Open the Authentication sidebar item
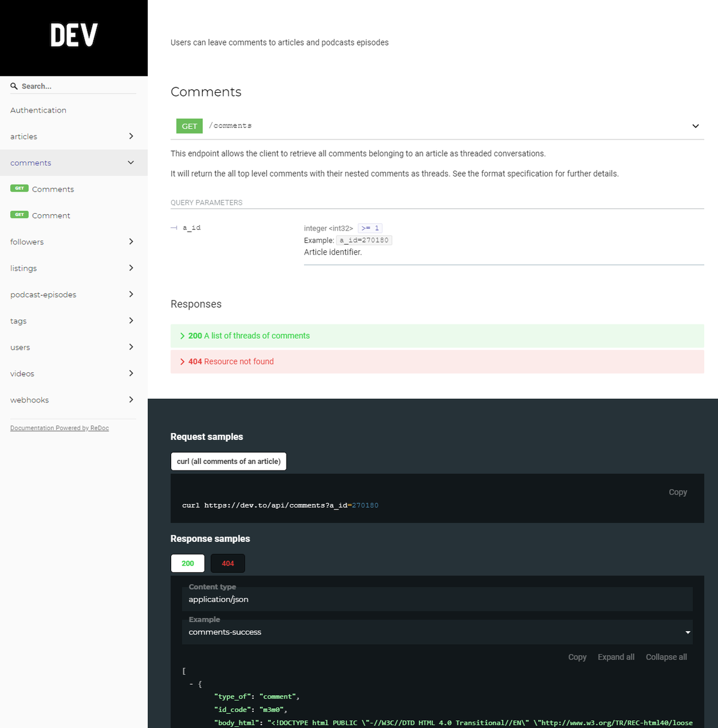The image size is (718, 728). (x=38, y=110)
